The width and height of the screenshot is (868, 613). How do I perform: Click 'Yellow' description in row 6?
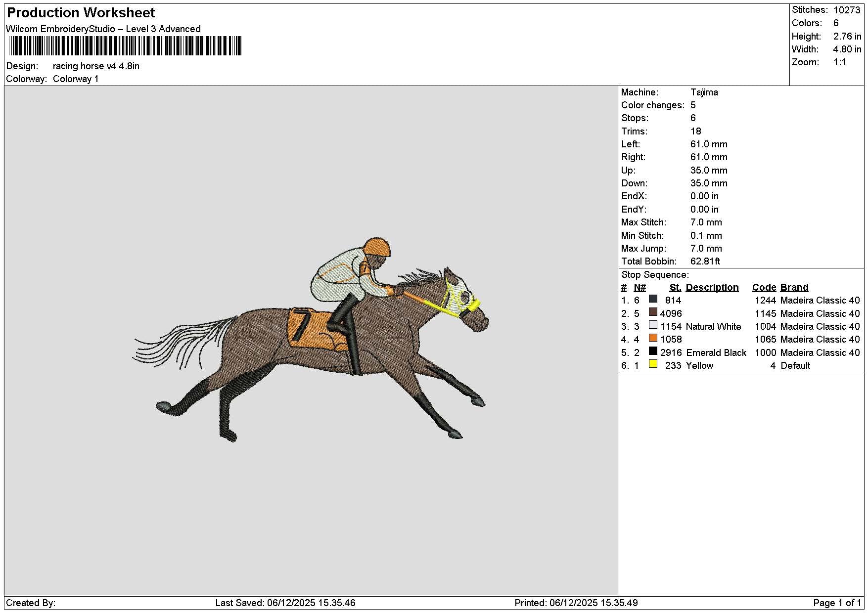click(x=699, y=365)
